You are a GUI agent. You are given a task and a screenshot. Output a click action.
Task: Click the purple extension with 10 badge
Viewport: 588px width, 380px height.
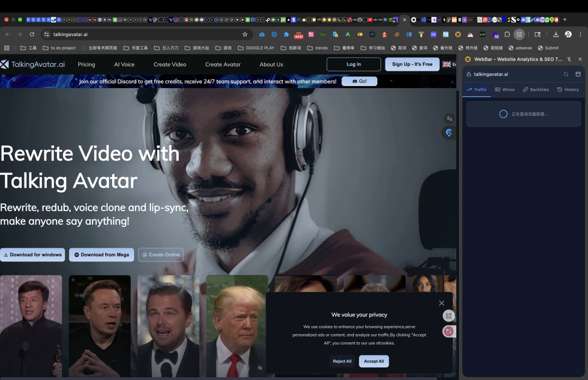(495, 35)
